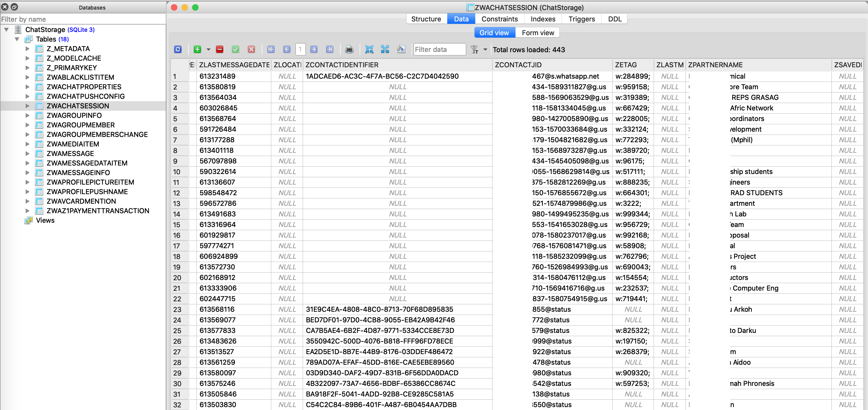The width and height of the screenshot is (868, 410).
Task: Click the refresh/reload data icon
Action: (x=178, y=50)
